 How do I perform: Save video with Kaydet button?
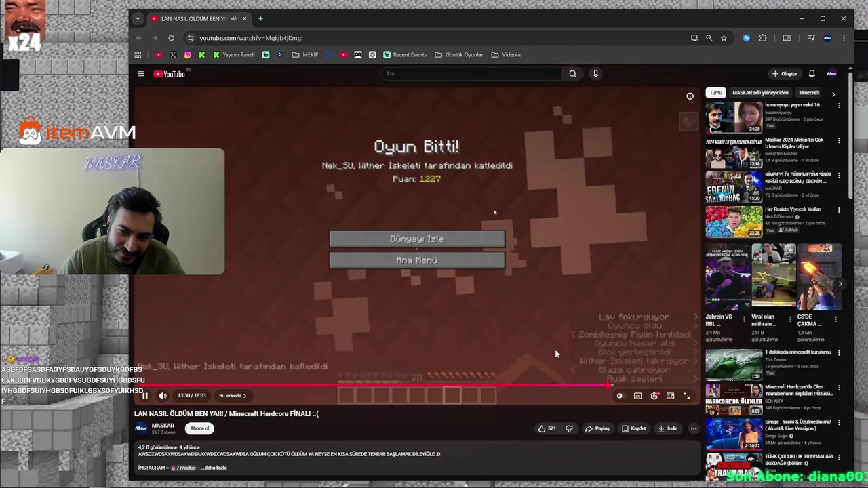click(x=634, y=428)
